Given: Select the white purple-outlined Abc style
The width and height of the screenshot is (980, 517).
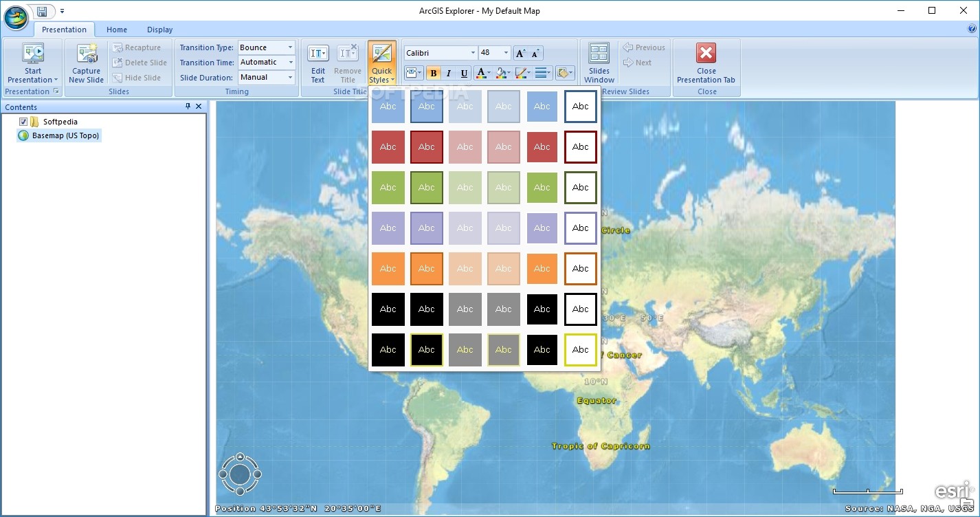Looking at the screenshot, I should point(581,228).
